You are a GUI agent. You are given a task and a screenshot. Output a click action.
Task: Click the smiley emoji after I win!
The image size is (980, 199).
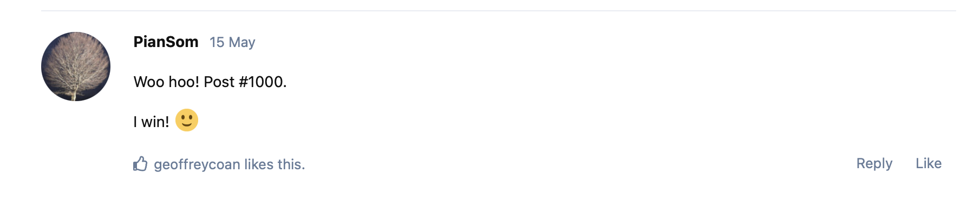187,121
